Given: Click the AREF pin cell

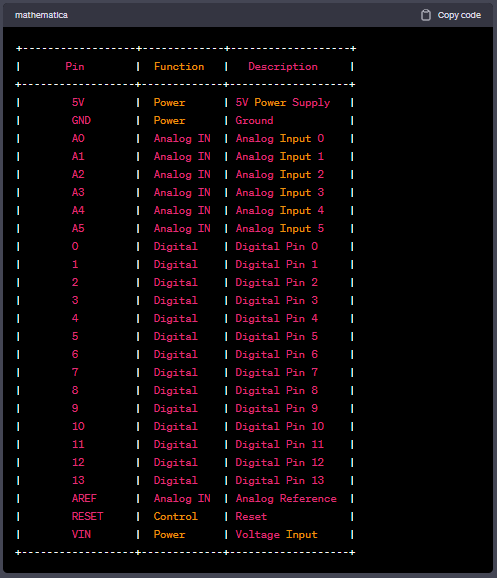Looking at the screenshot, I should pyautogui.click(x=84, y=498).
